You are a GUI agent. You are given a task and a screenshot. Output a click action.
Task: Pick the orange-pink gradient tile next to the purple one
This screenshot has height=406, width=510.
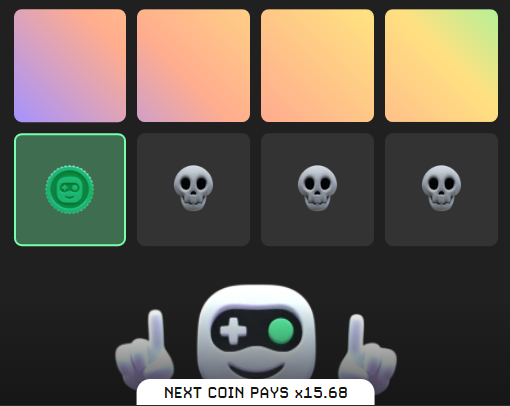(x=193, y=66)
